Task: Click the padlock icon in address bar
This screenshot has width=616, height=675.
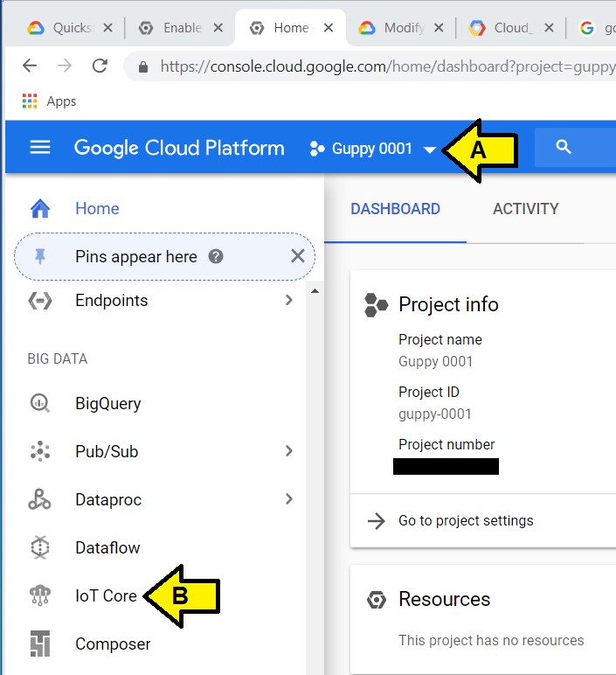Action: (x=143, y=66)
